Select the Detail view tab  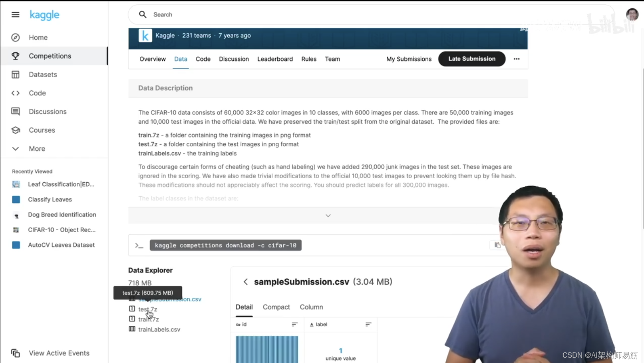pos(244,307)
